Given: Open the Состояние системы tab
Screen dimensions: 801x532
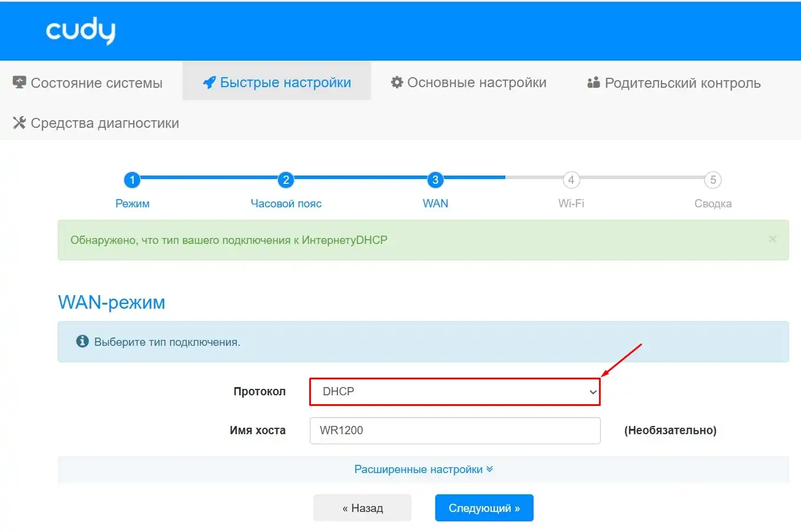Looking at the screenshot, I should [88, 83].
